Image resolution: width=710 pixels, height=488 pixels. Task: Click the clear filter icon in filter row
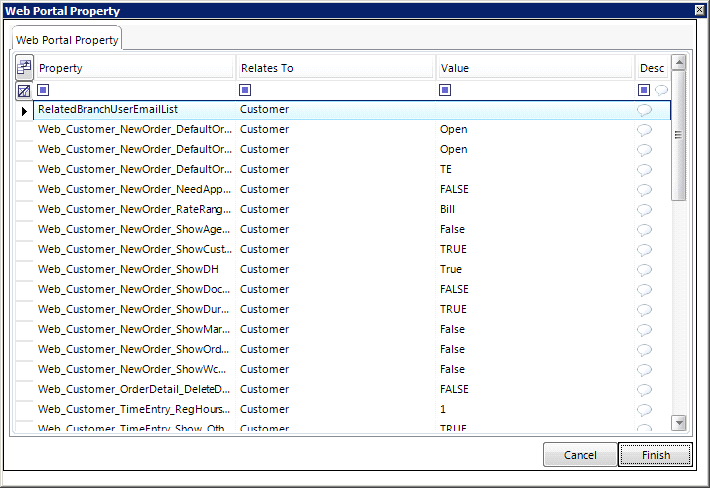click(24, 91)
